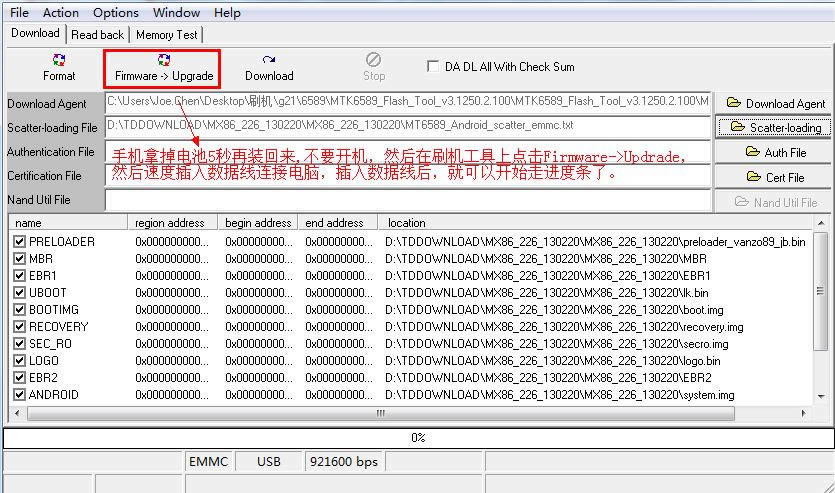
Task: Enable DA DL All With Check Sum
Action: click(433, 67)
